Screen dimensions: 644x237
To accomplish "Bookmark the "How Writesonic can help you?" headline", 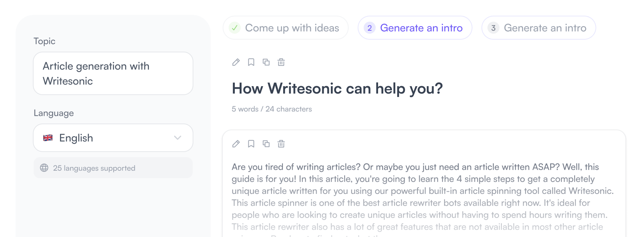I will click(x=251, y=62).
